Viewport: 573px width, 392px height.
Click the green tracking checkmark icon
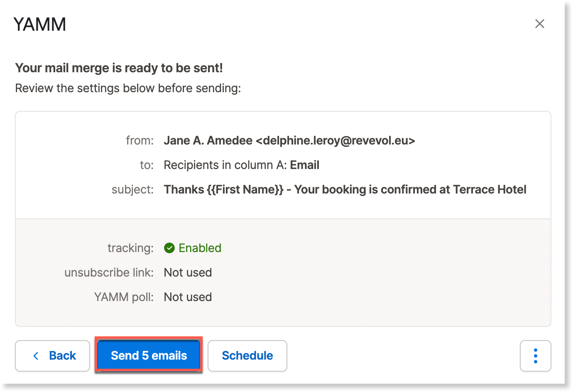coord(169,248)
